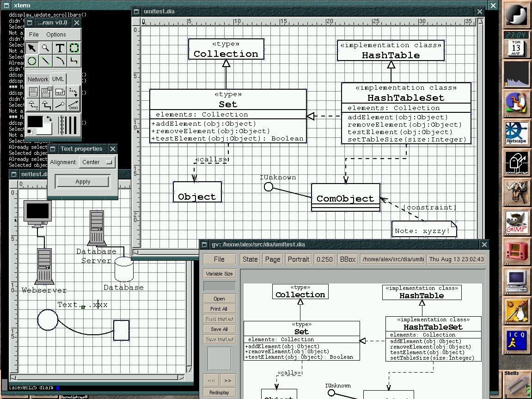This screenshot has width=532, height=399.
Task: Select the arrow pointer tool
Action: [32, 48]
